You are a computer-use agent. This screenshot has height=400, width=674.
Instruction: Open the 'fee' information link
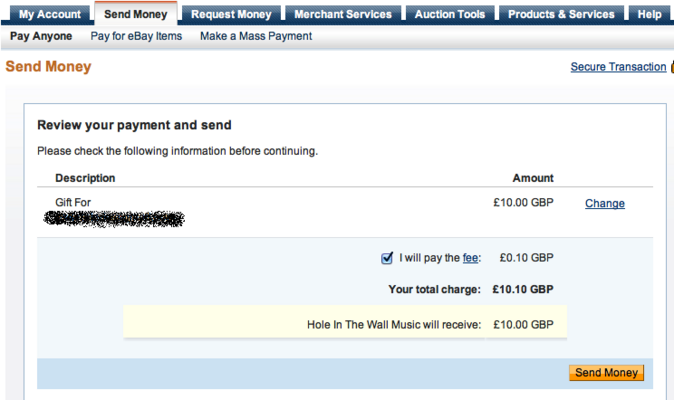[x=470, y=258]
